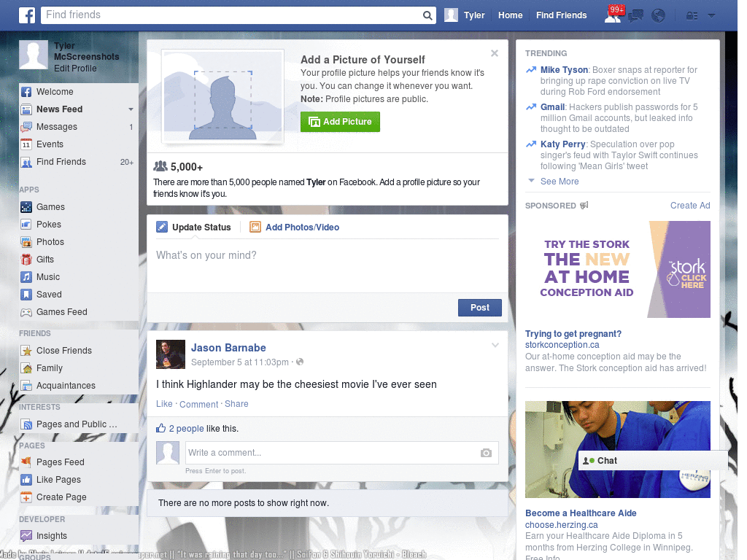Open Jason Barnabe's profile name link
747x560 pixels.
[228, 348]
